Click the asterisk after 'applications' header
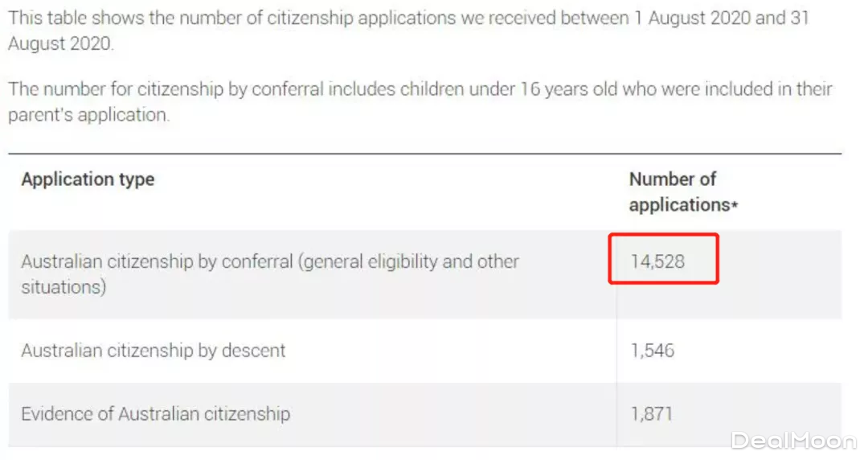 point(734,205)
